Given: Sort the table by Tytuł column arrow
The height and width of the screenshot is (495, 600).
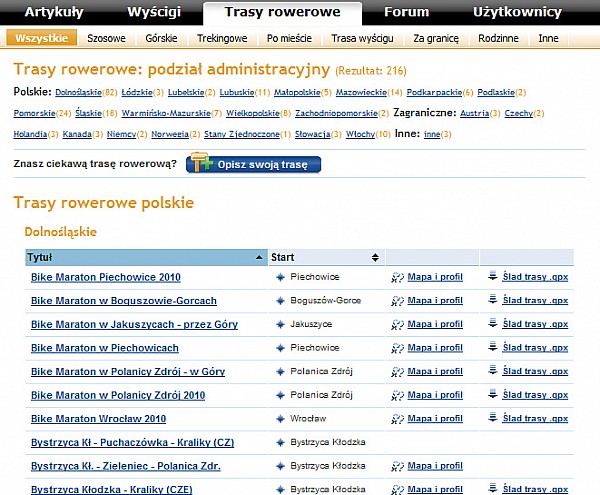Looking at the screenshot, I should (261, 257).
